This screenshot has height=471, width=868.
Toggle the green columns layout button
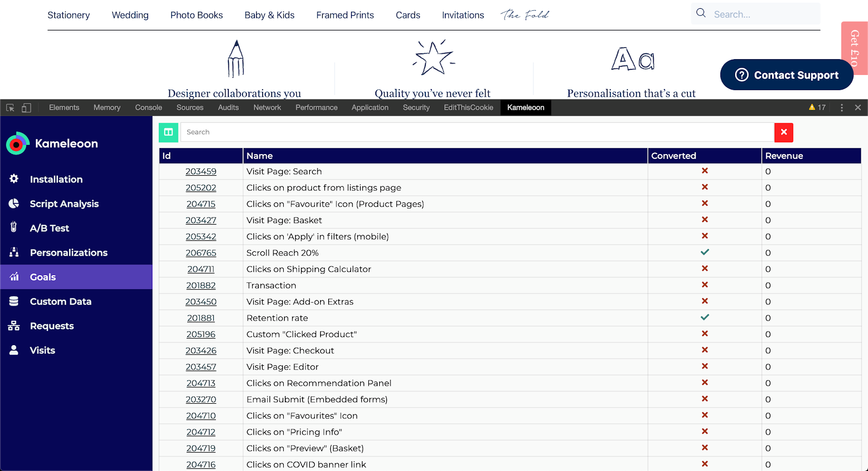[169, 132]
